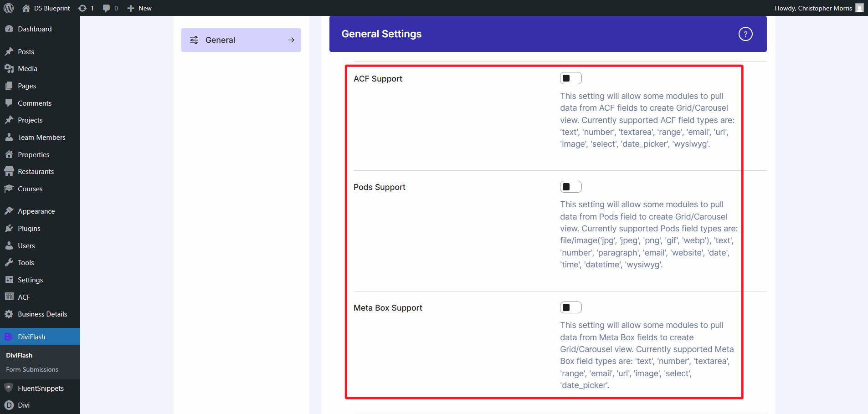This screenshot has height=414, width=868.
Task: Open the help question mark on General Settings
Action: tap(745, 34)
